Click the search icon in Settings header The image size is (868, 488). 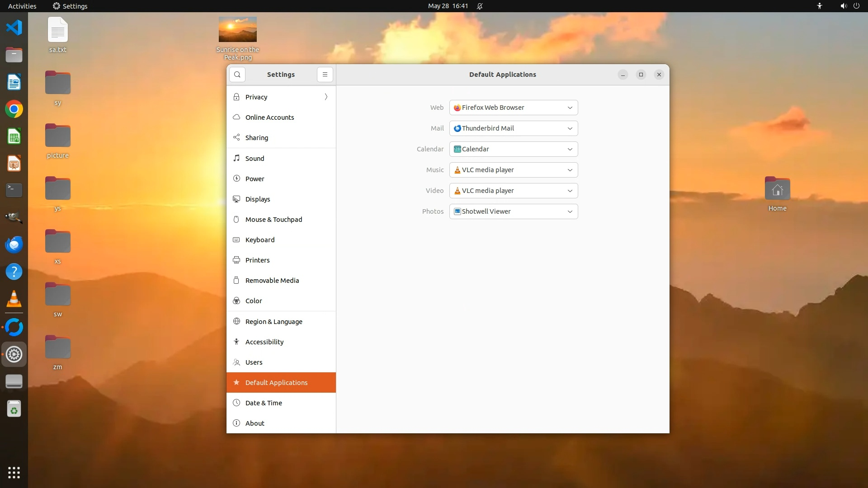(237, 75)
